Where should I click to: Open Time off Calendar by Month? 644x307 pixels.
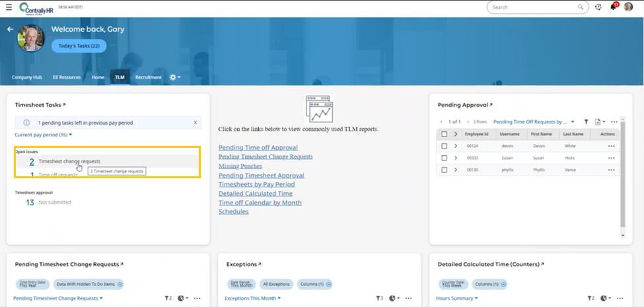click(260, 203)
